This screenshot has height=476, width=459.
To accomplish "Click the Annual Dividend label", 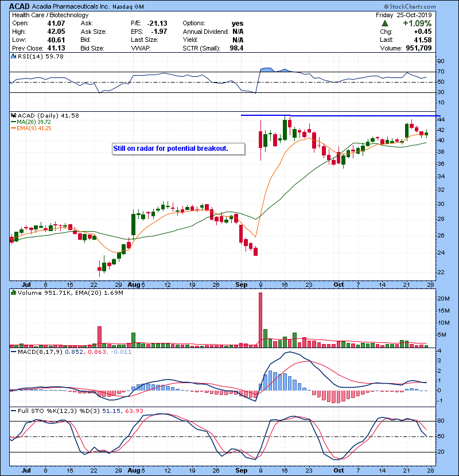I will click(x=205, y=32).
